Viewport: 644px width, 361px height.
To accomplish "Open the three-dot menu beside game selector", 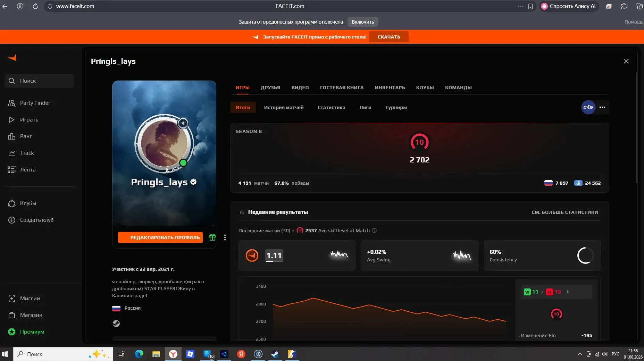I will point(602,107).
